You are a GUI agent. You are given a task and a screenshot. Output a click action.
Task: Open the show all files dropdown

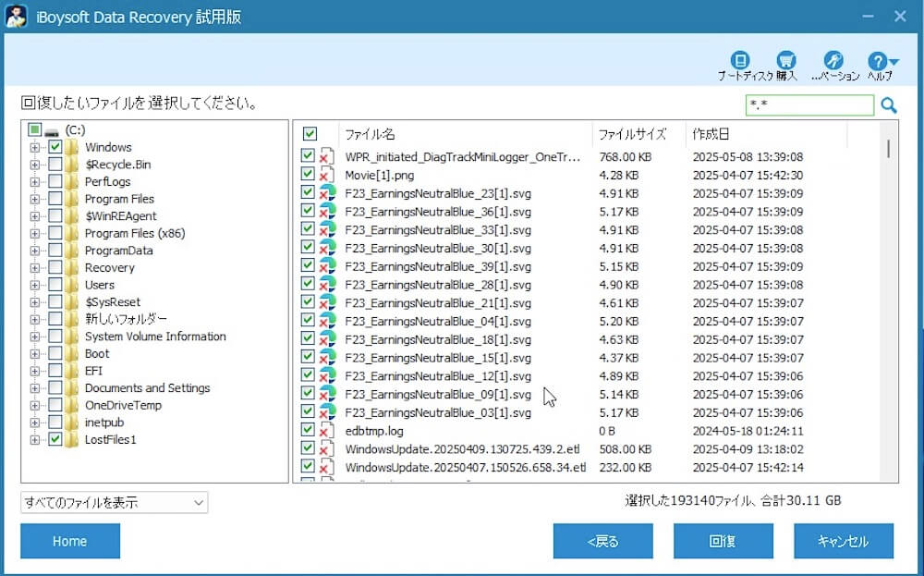pos(115,502)
